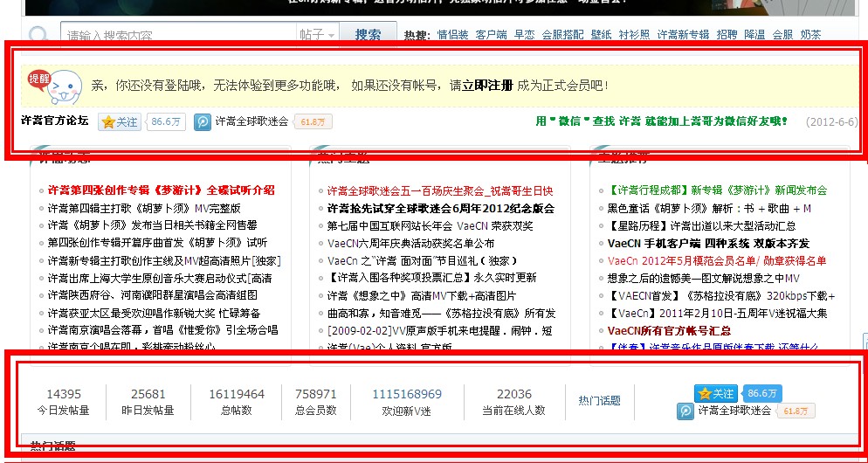Image resolution: width=868 pixels, height=463 pixels.
Task: Open 上海大学生原创音乐大赛启动仪式 link
Action: click(x=160, y=278)
